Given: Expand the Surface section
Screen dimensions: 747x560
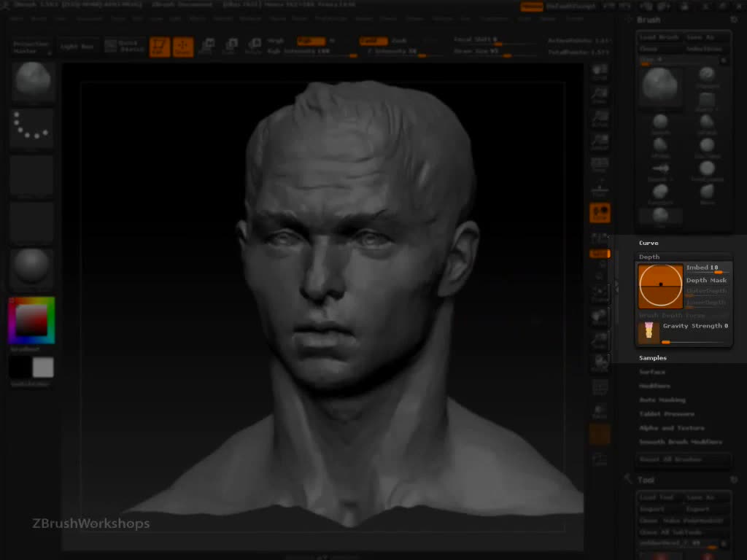Looking at the screenshot, I should [x=651, y=372].
